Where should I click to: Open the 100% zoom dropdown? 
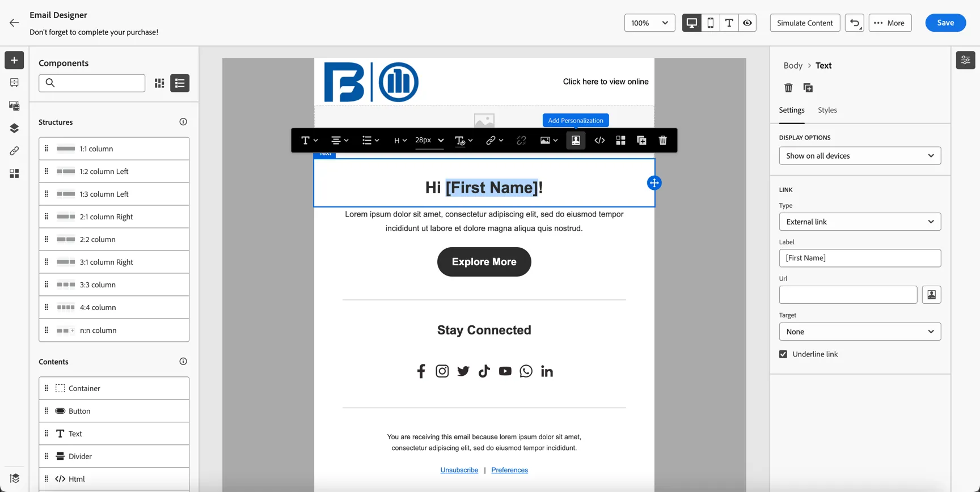pos(649,23)
